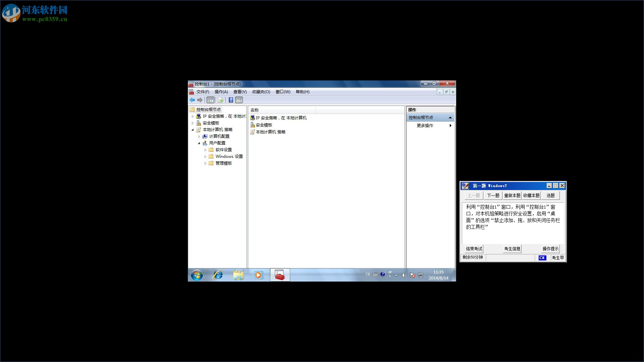The width and height of the screenshot is (644, 362).
Task: Click 计算机配置 computer icon in tree
Action: click(205, 136)
